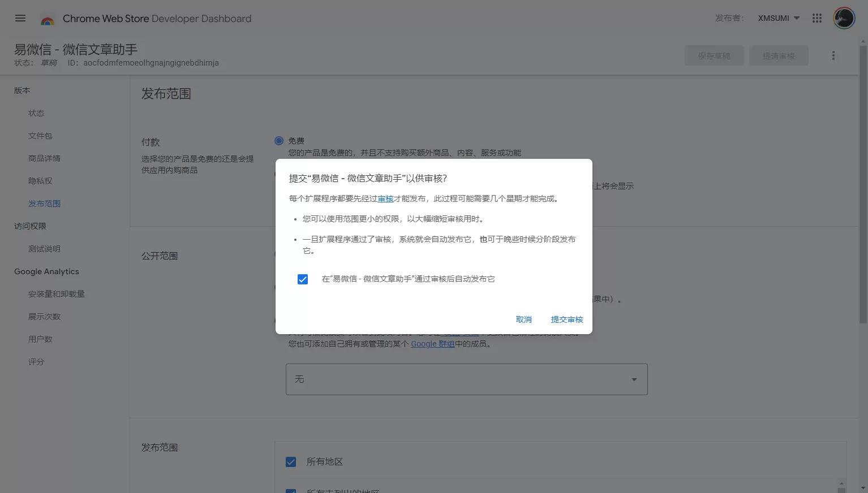
Task: Open the Google apps grid
Action: pyautogui.click(x=817, y=18)
